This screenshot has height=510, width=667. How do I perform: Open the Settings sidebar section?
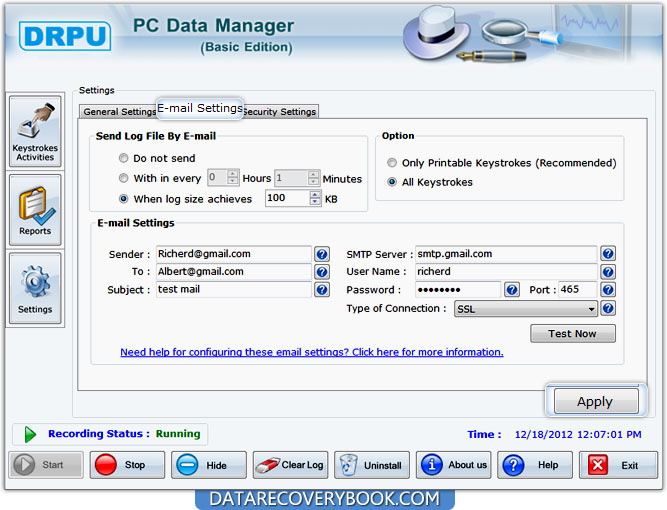click(35, 288)
